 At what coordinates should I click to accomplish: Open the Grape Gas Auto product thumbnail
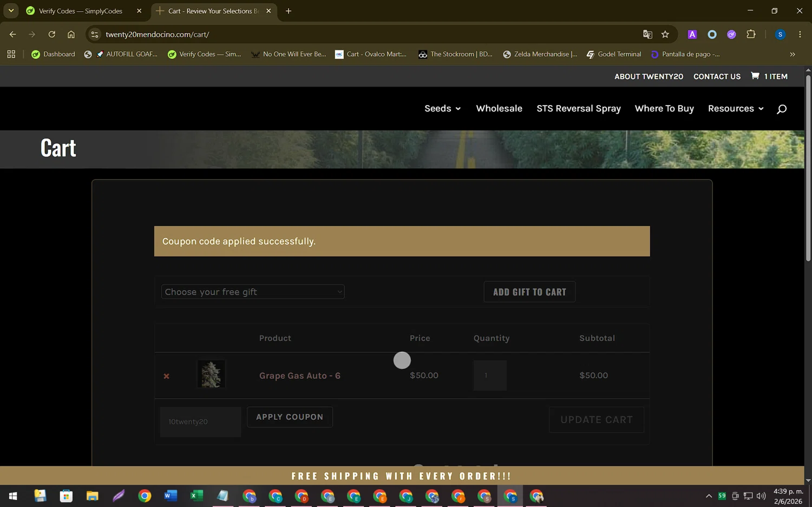tap(211, 374)
